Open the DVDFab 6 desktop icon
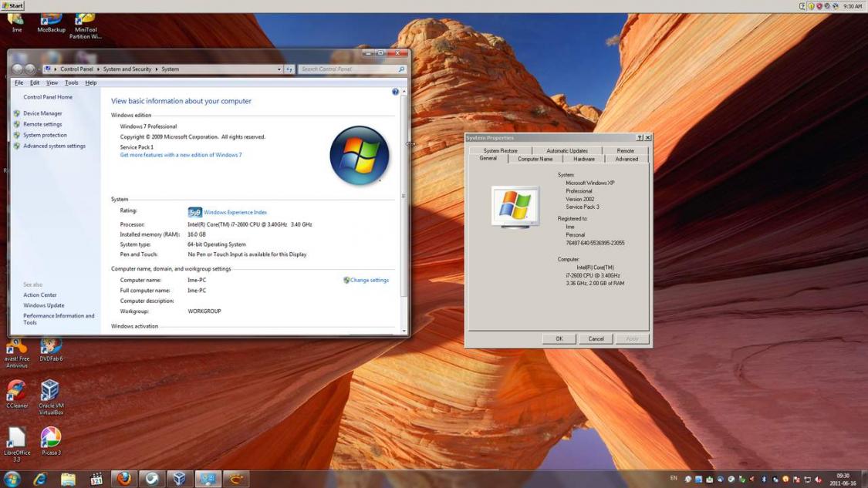The width and height of the screenshot is (868, 488). pyautogui.click(x=51, y=351)
